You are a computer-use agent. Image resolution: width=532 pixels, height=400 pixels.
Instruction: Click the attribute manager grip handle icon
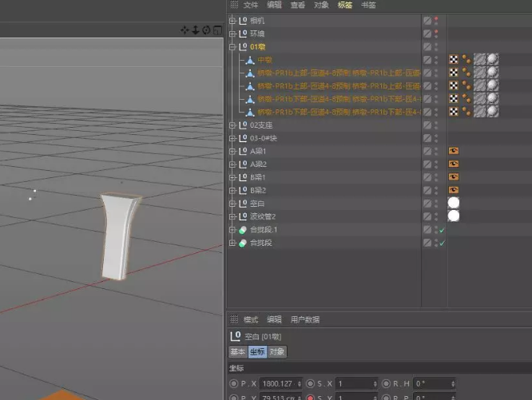coord(234,319)
